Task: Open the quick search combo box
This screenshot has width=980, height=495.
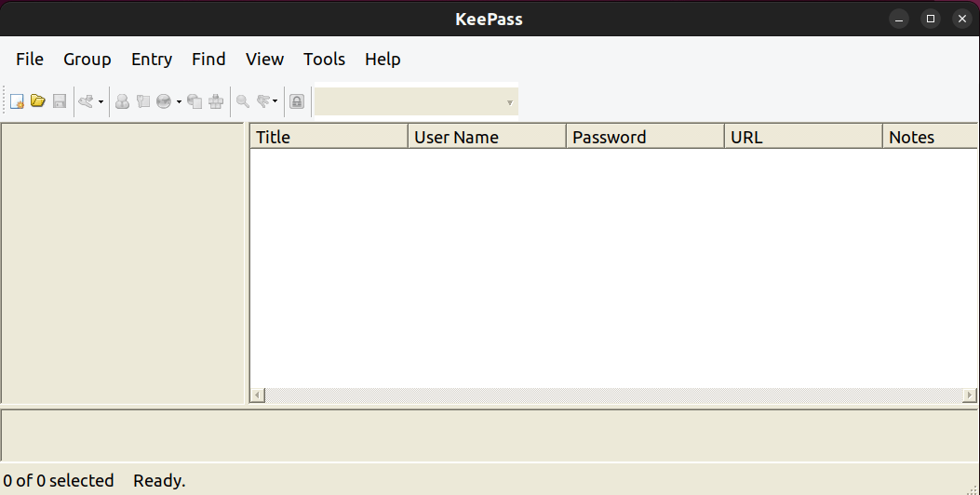Action: (x=416, y=101)
